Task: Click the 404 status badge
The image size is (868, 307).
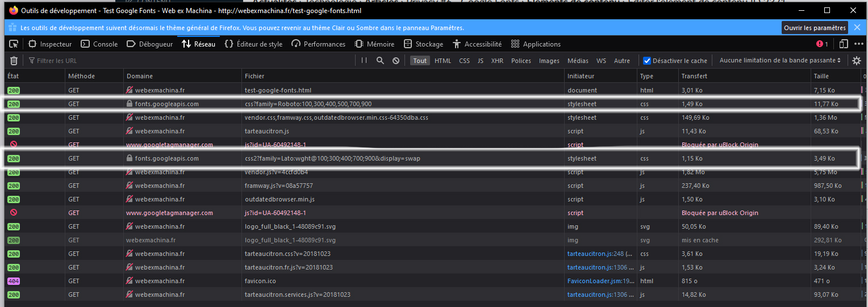Action: pyautogui.click(x=14, y=281)
